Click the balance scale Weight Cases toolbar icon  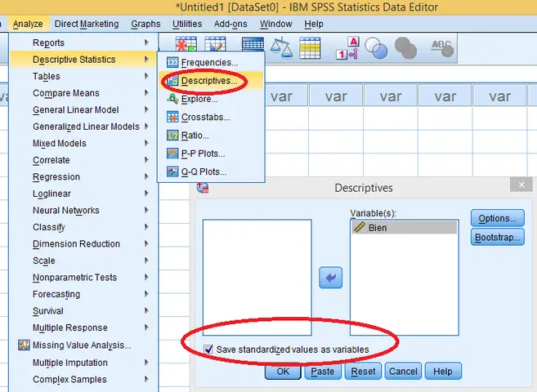tap(281, 48)
